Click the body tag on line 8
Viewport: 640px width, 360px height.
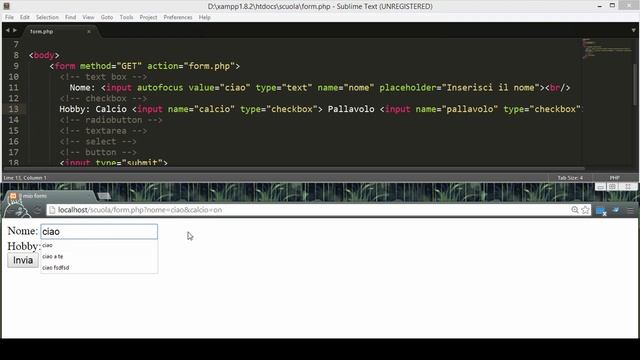pyautogui.click(x=44, y=55)
